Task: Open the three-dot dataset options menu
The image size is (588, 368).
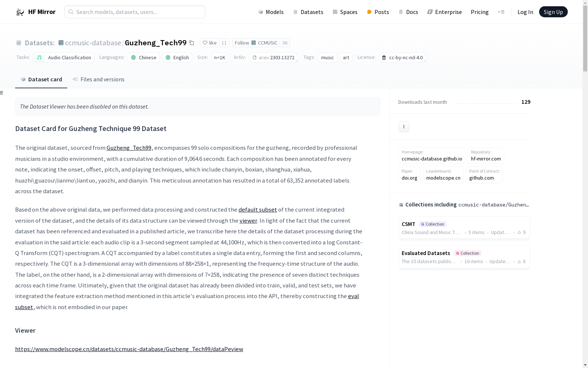Action: pyautogui.click(x=404, y=127)
